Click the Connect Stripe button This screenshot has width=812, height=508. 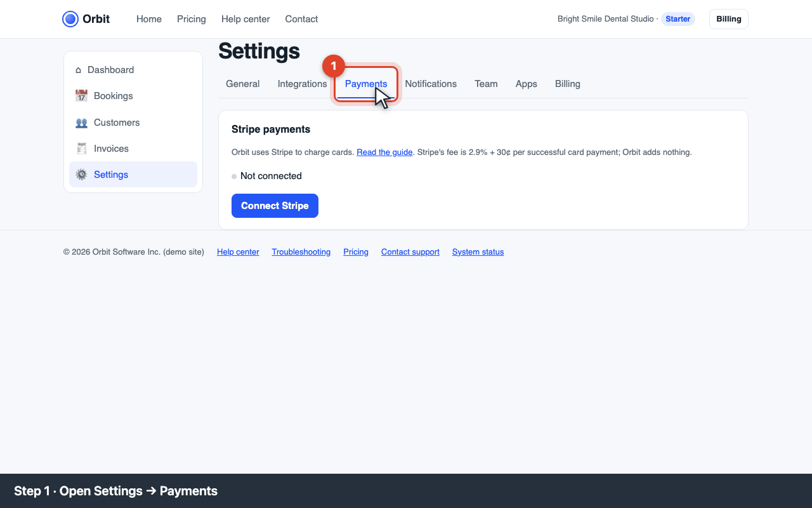click(x=275, y=206)
